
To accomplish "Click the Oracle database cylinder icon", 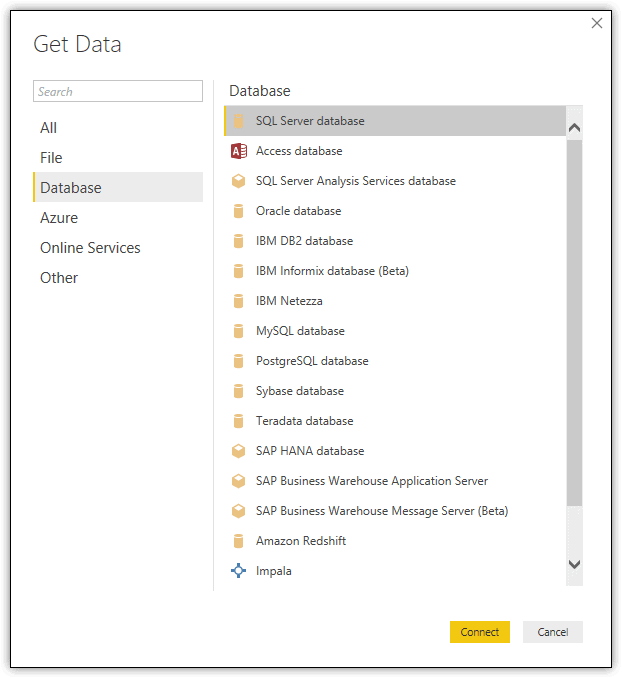I will click(238, 211).
